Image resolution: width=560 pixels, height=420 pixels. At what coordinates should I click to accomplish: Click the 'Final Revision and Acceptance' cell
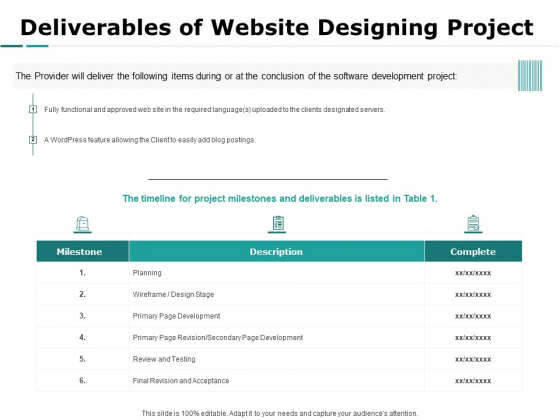click(276, 381)
